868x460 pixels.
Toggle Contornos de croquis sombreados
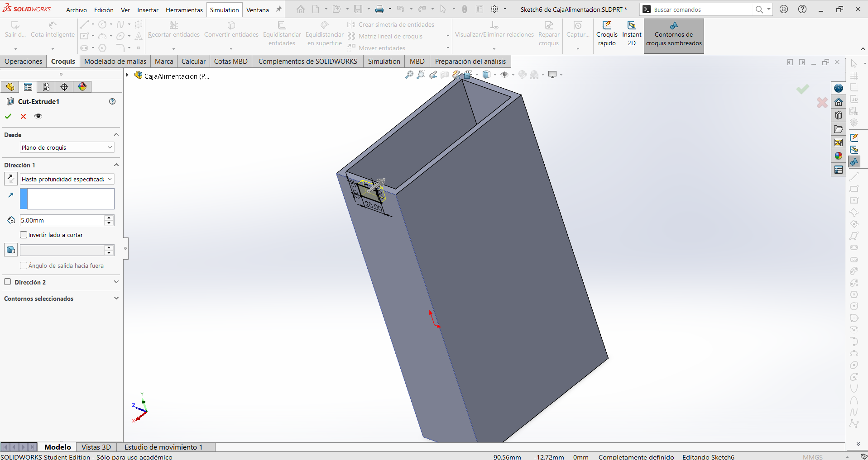pos(674,35)
